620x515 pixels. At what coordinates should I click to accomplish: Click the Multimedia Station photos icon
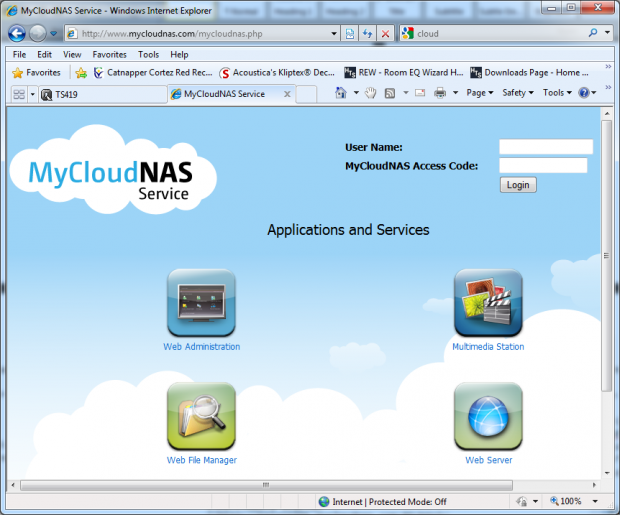point(488,303)
